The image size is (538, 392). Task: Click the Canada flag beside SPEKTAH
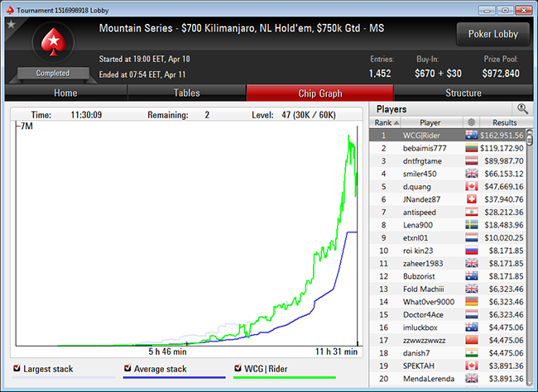point(472,366)
